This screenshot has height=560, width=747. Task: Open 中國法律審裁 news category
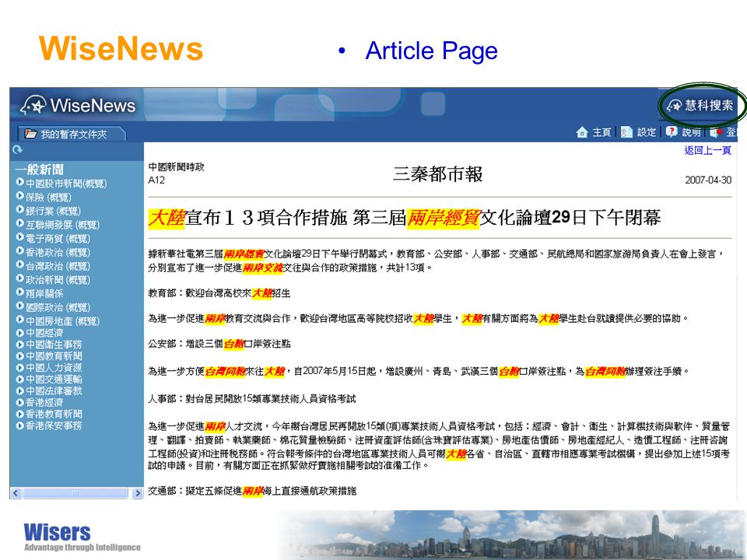54,390
